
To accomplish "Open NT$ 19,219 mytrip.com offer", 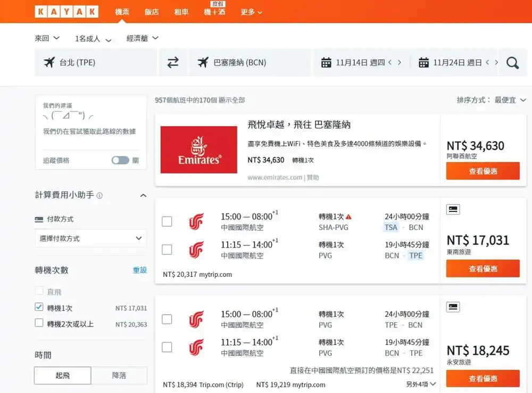I will (x=291, y=384).
